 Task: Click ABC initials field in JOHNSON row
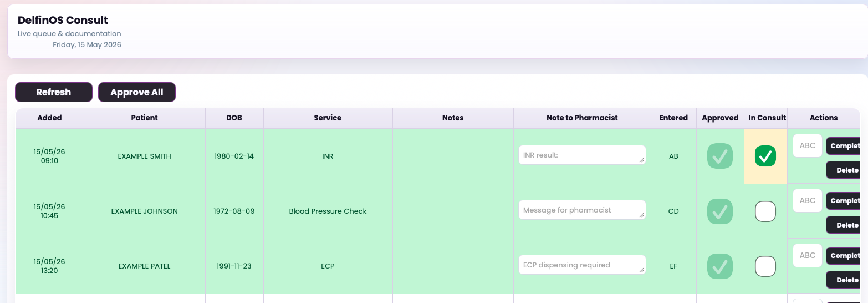point(808,201)
